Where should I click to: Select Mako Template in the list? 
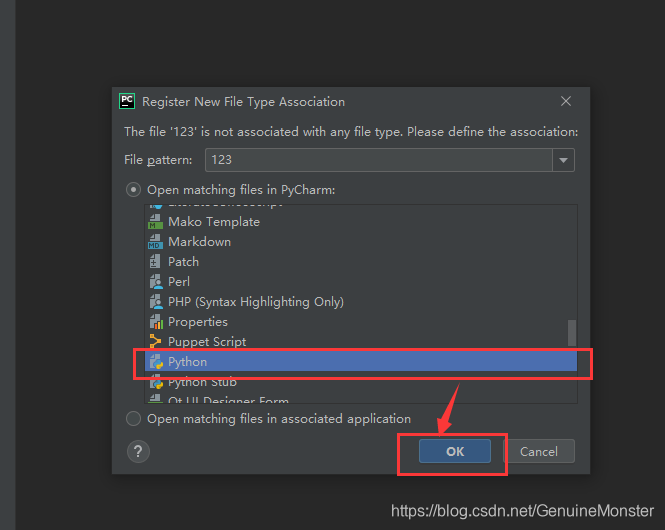click(360, 222)
